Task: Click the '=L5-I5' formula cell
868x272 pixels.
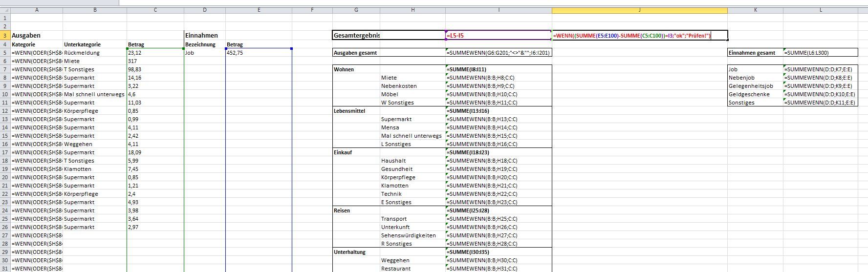Action: 499,35
